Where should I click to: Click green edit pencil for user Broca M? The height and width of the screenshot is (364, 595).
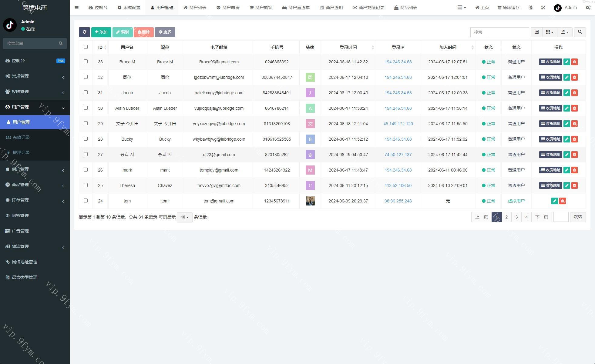[566, 62]
